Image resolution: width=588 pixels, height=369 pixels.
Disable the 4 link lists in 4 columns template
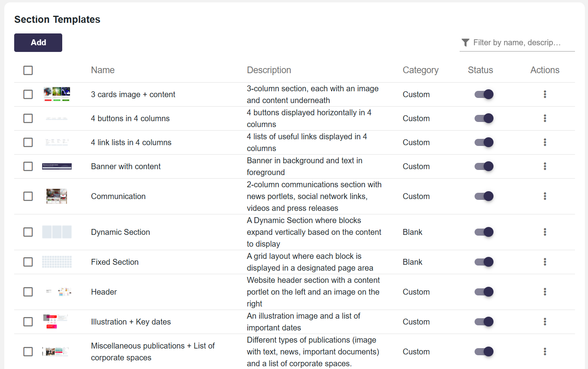click(x=484, y=142)
